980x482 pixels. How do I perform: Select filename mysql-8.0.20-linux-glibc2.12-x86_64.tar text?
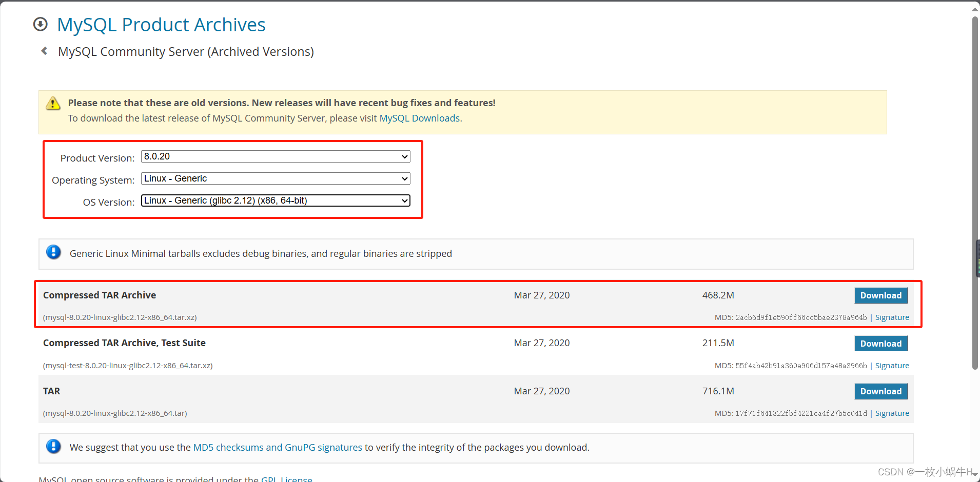coord(115,413)
